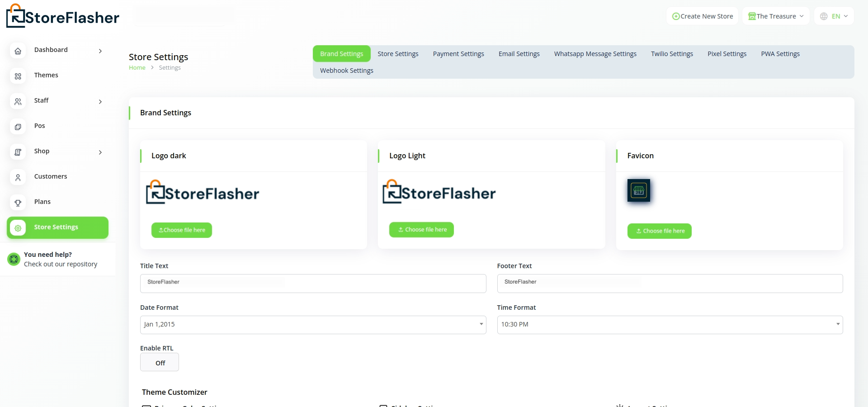Click the Favicon preview thumbnail
868x407 pixels.
638,190
